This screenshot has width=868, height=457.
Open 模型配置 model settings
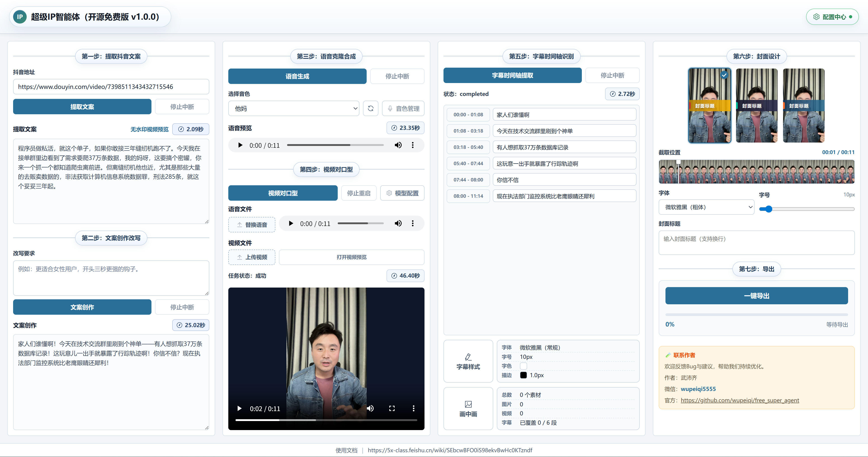pos(402,193)
